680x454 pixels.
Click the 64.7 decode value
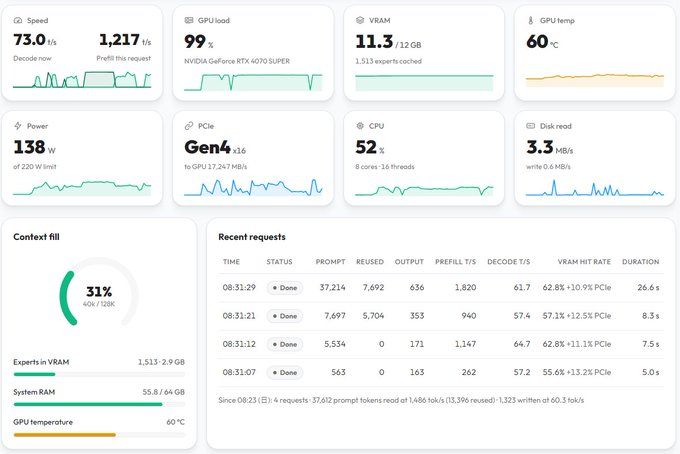[x=522, y=344]
